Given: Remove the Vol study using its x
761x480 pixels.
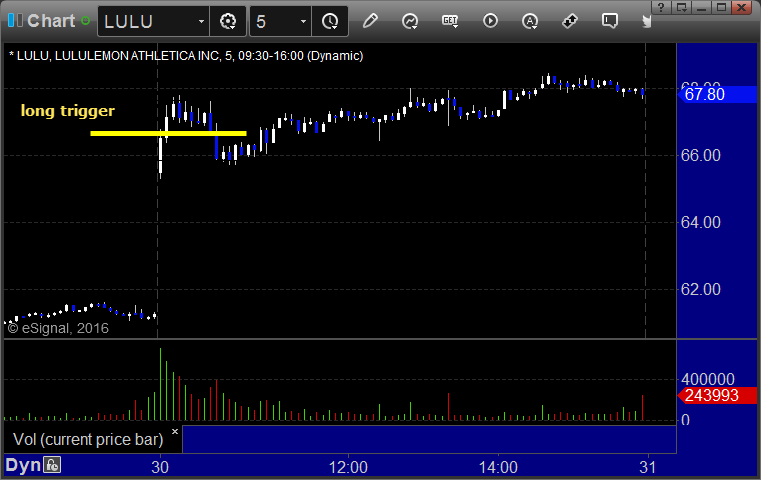Looking at the screenshot, I should [175, 431].
